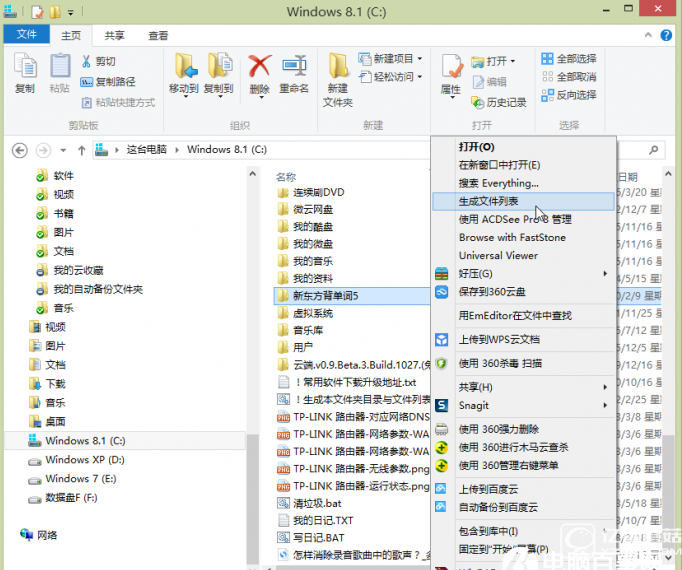The height and width of the screenshot is (570, 682).
Task: Open the Properties (属性) icon
Action: [451, 73]
